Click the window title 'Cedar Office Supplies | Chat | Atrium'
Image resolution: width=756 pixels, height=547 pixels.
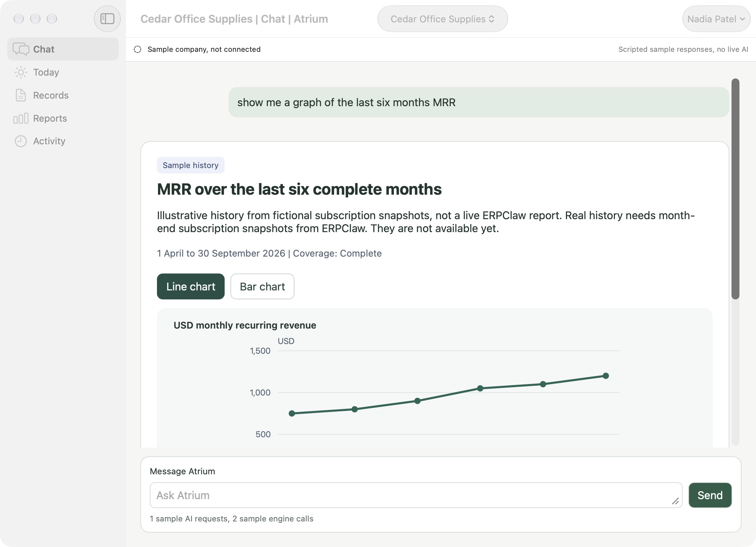click(234, 19)
